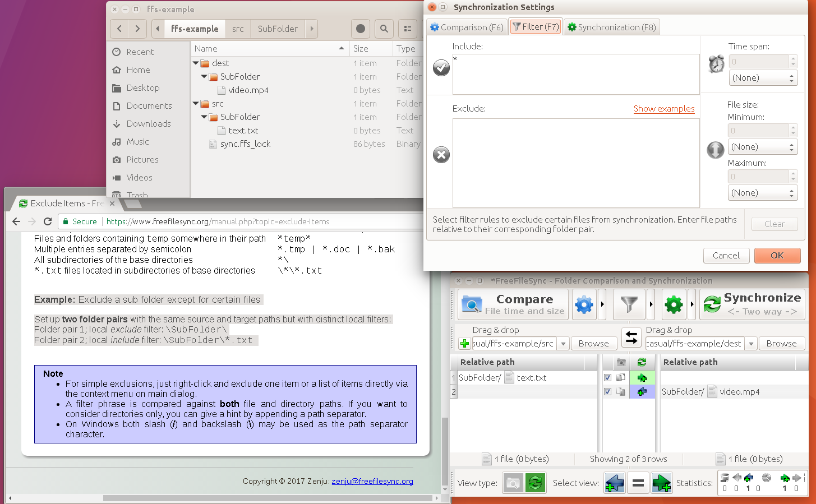Click the Synchronize Two way button

(x=752, y=304)
